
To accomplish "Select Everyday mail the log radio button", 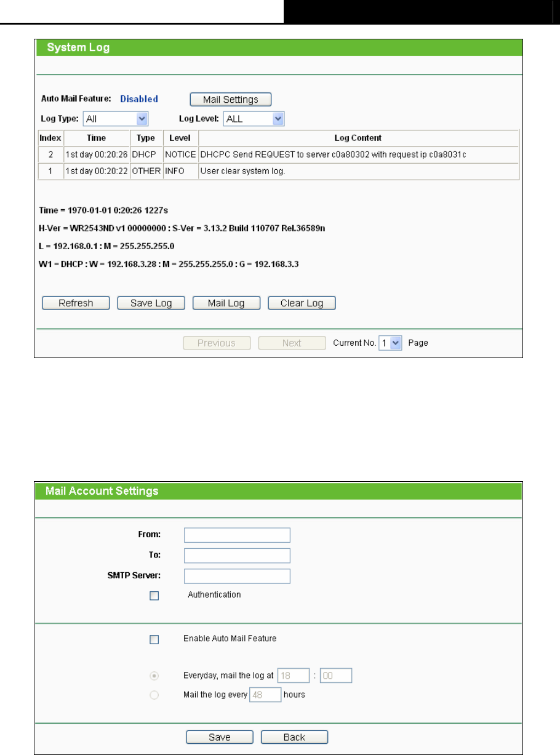I will [154, 676].
